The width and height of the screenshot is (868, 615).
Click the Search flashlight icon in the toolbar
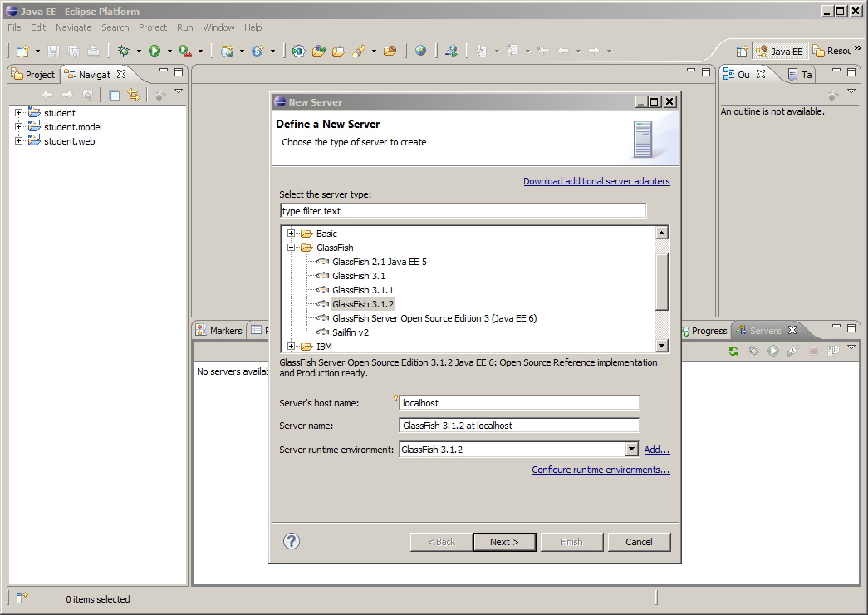[359, 51]
